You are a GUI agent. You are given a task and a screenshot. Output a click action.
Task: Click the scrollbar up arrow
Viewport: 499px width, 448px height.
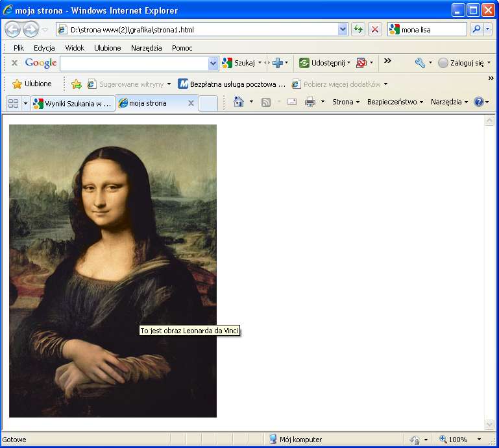pyautogui.click(x=489, y=121)
